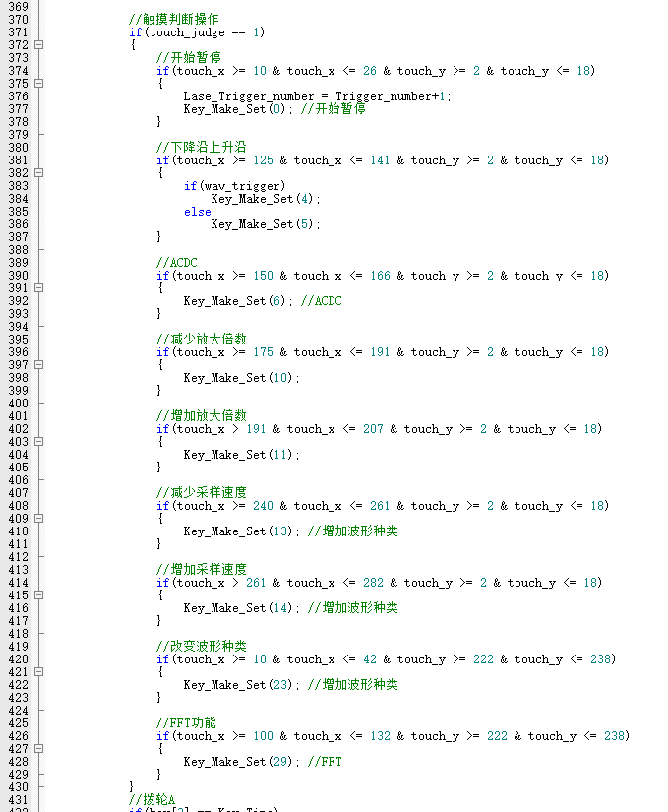Collapse the fold marker at line 415
Screen dimensions: 668x812
click(38, 595)
